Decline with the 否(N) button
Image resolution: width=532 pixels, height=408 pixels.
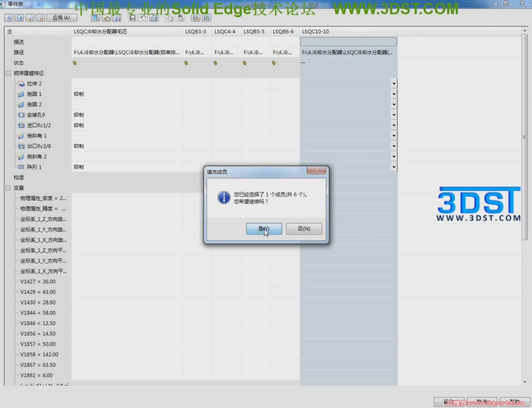tap(304, 229)
